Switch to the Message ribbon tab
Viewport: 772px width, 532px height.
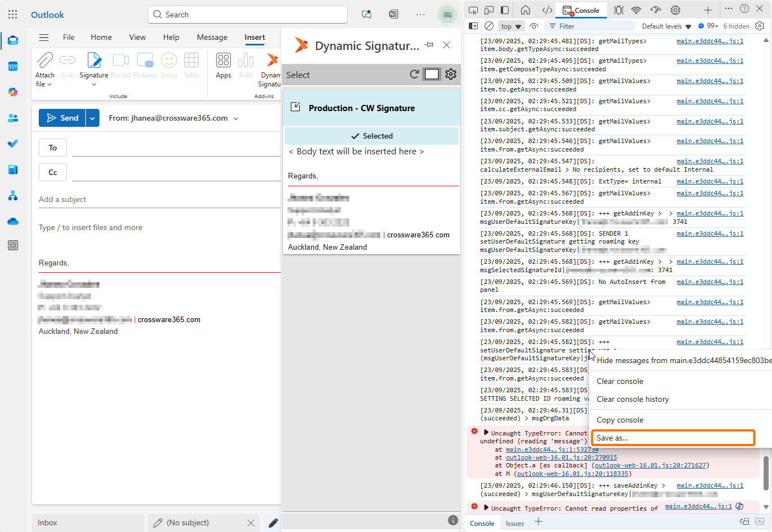212,37
